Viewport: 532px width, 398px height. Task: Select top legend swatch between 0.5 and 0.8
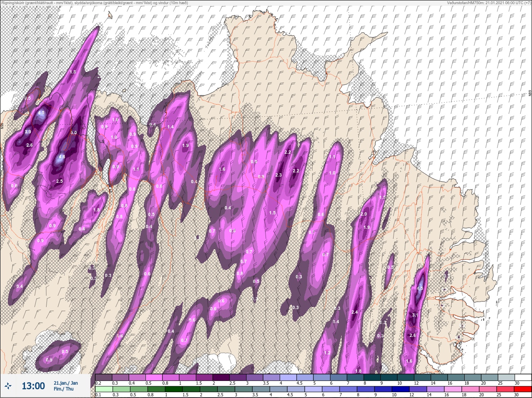(x=154, y=377)
